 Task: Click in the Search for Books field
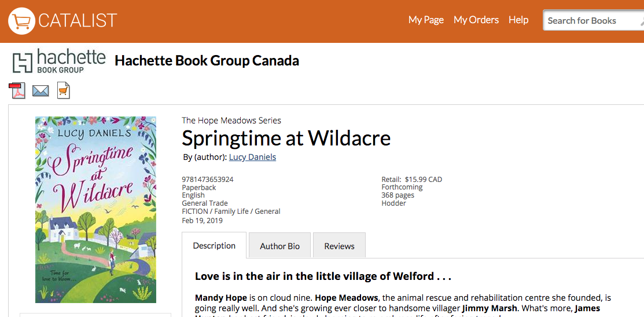(594, 20)
